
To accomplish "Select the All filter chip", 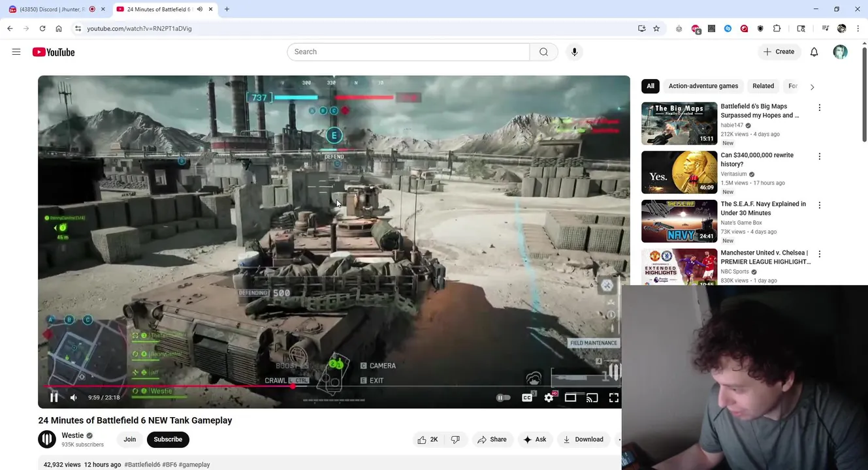I will 651,86.
